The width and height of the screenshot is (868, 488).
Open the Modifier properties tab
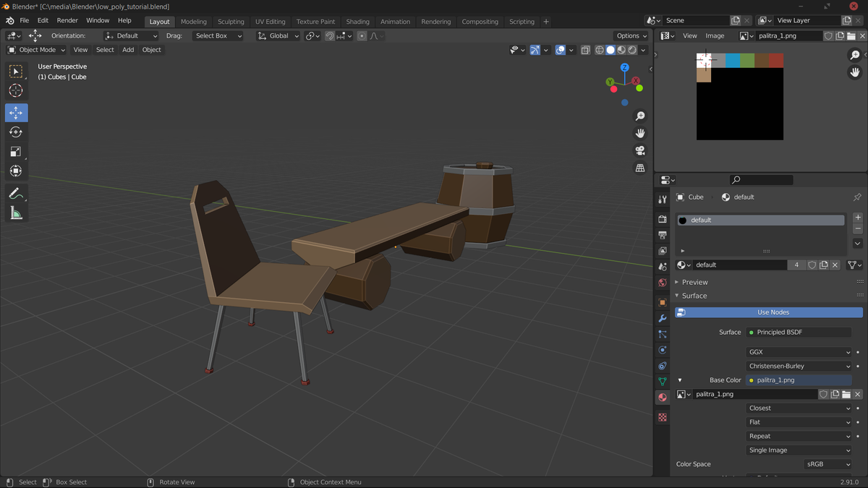tap(662, 318)
